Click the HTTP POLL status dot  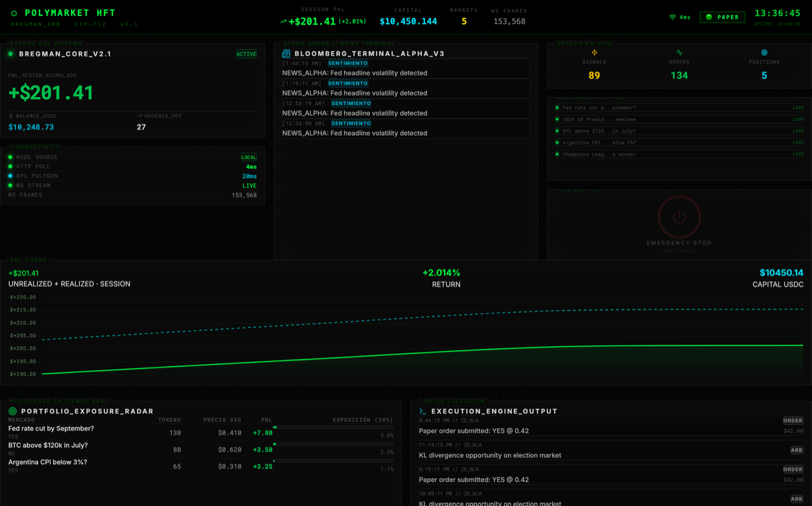[x=10, y=167]
